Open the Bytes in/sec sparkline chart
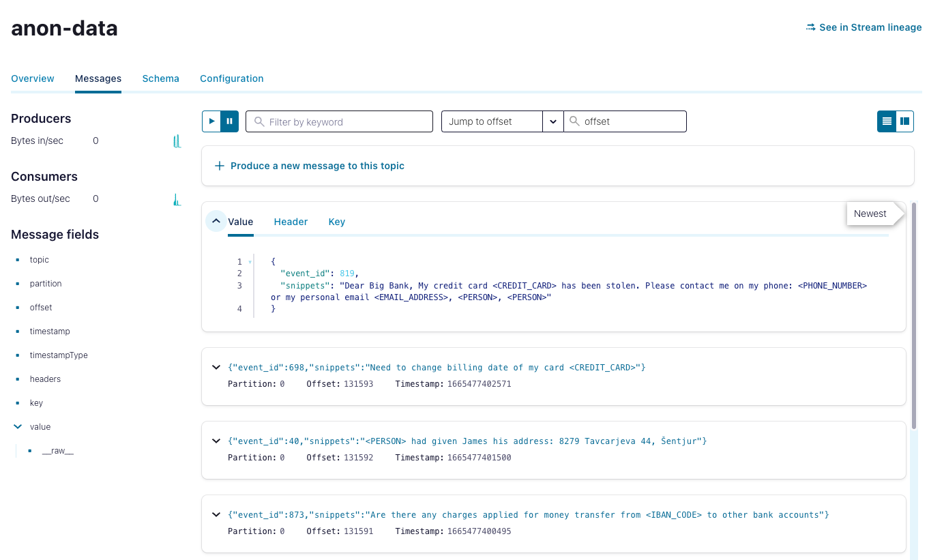The height and width of the screenshot is (560, 929). click(x=177, y=141)
